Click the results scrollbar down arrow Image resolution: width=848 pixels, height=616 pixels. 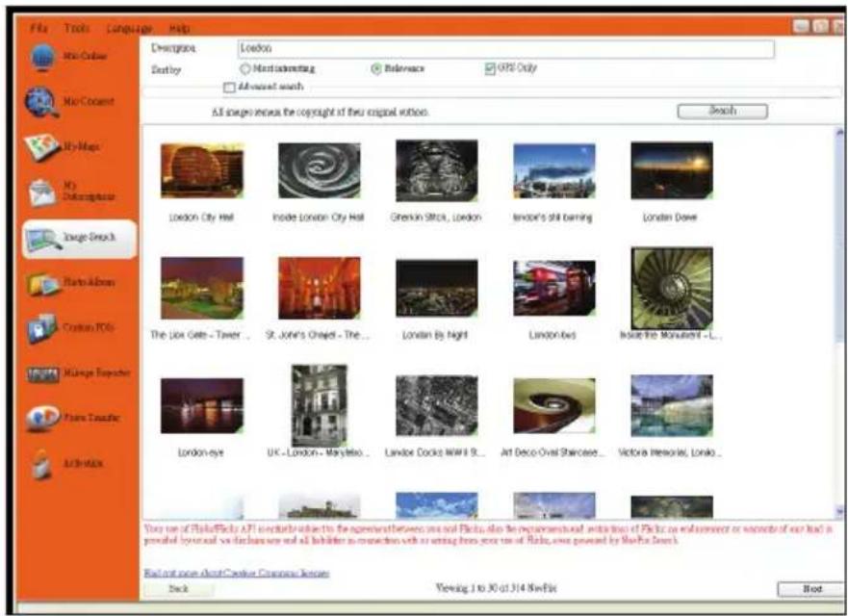(x=840, y=510)
